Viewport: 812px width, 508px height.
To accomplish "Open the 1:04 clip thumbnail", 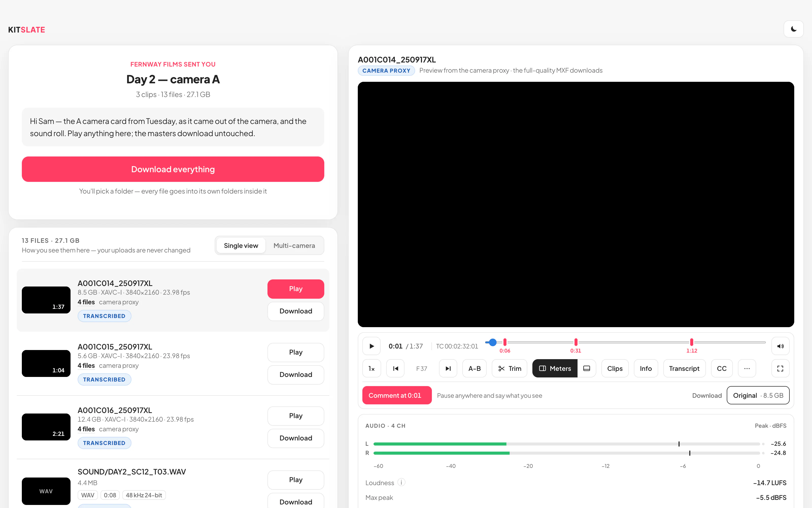I will pyautogui.click(x=46, y=363).
